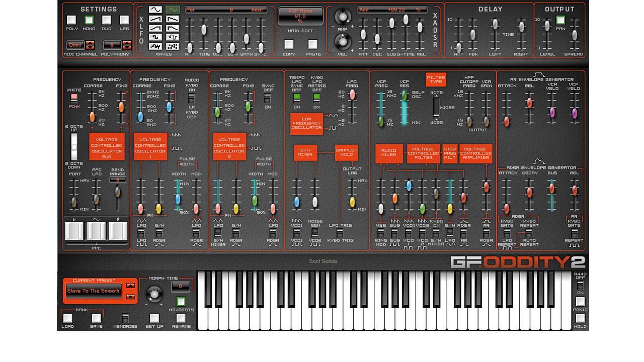Choose the falling ramp XLFO waveform
Image resolution: width=644 pixels, height=362 pixels.
[x=173, y=19]
